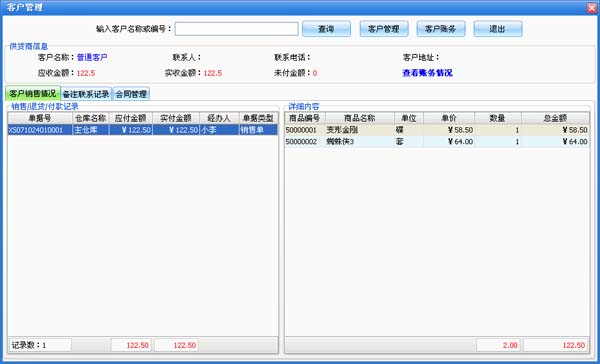This screenshot has height=364, width=600.
Task: Click the 退出 exit button
Action: [498, 29]
